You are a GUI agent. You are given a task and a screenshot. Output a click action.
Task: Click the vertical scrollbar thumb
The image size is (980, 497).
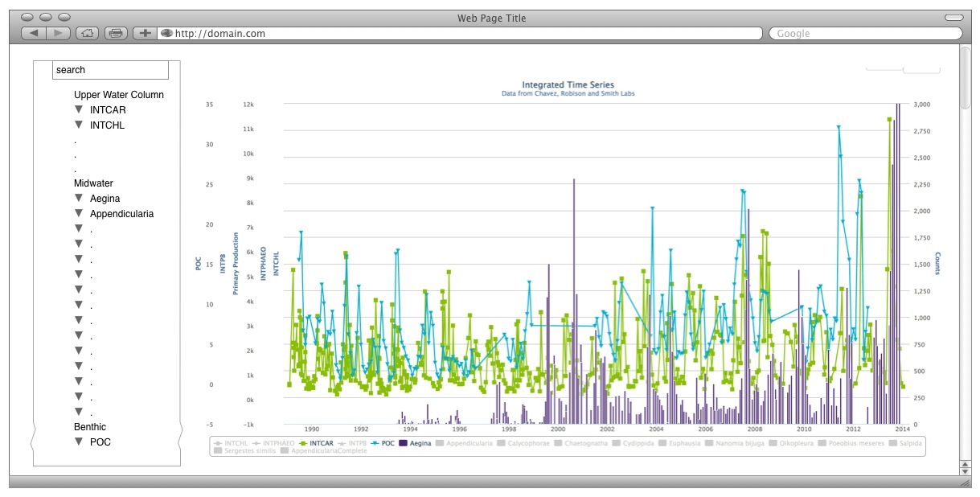966,78
